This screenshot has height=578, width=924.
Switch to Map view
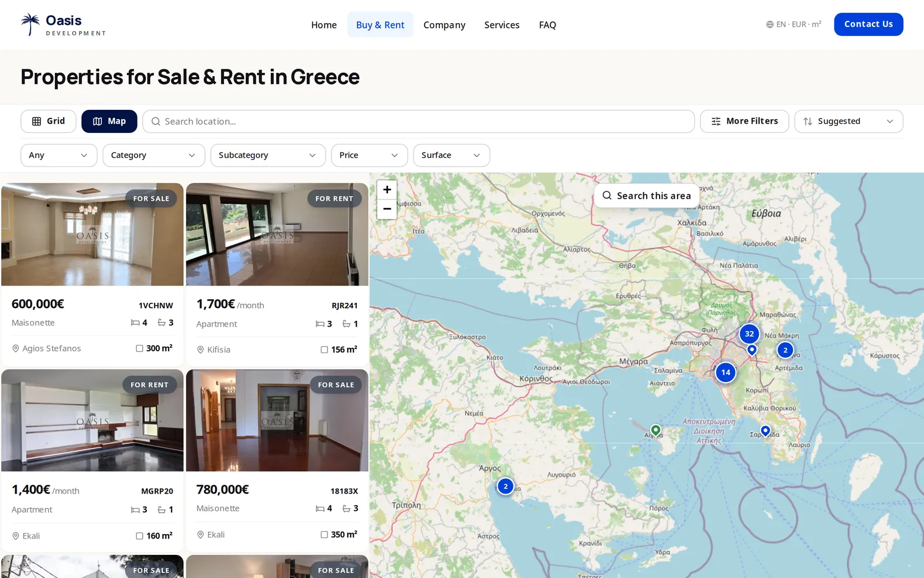pos(109,121)
